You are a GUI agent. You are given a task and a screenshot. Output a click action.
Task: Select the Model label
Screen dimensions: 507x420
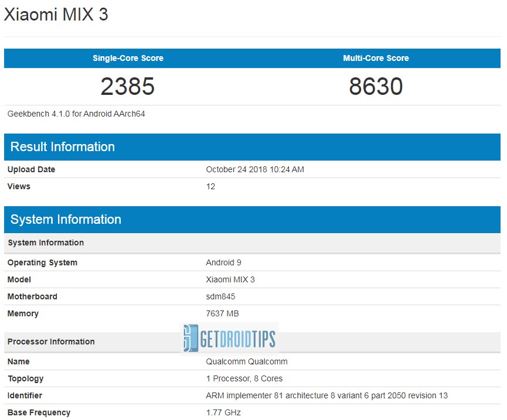coord(19,279)
